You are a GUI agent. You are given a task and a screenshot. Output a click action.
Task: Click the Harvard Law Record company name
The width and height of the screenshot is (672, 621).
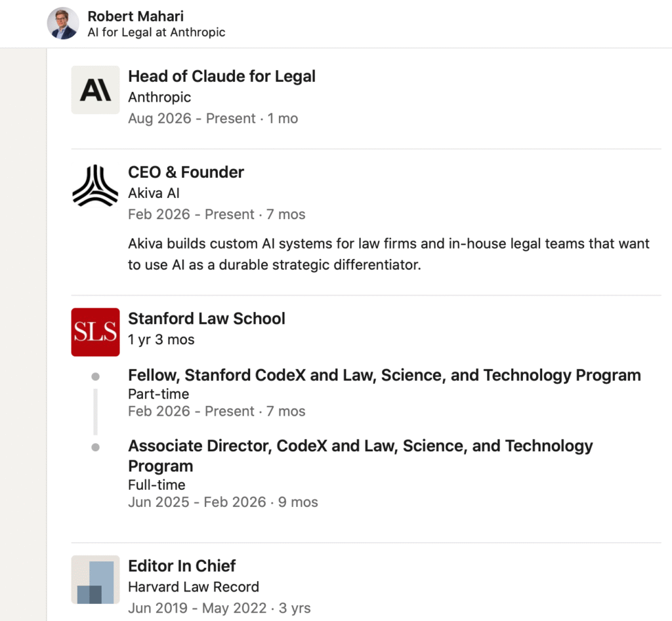pyautogui.click(x=194, y=587)
